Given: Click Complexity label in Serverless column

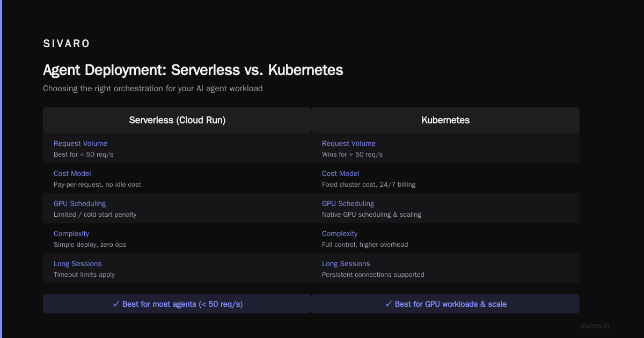Looking at the screenshot, I should [71, 233].
